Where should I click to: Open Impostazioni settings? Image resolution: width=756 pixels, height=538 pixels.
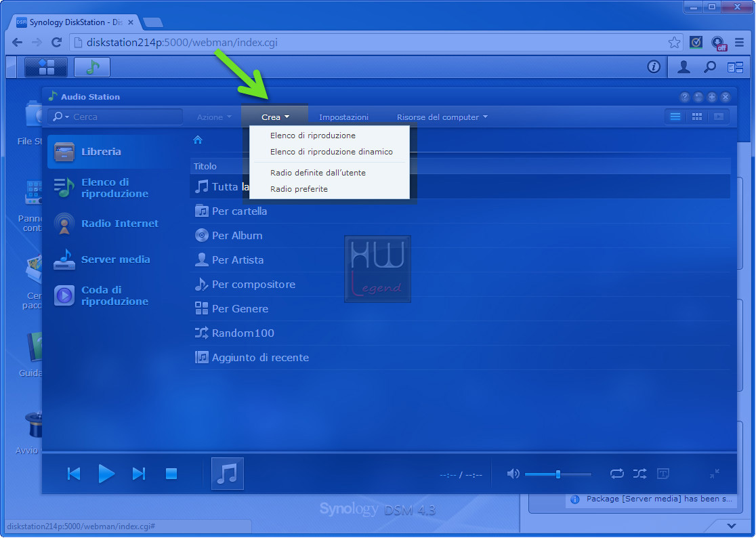(x=343, y=117)
